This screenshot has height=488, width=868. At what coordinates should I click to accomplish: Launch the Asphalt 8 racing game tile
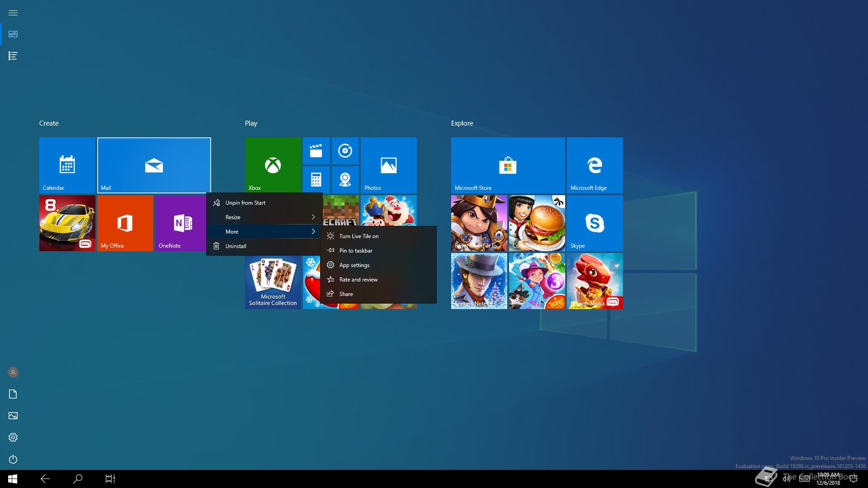pyautogui.click(x=67, y=223)
